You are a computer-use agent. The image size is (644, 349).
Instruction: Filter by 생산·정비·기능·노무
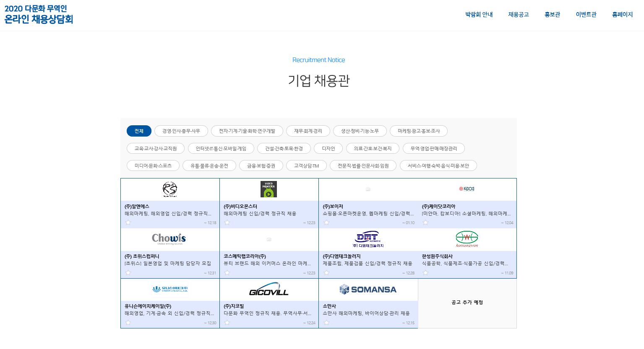click(x=360, y=131)
